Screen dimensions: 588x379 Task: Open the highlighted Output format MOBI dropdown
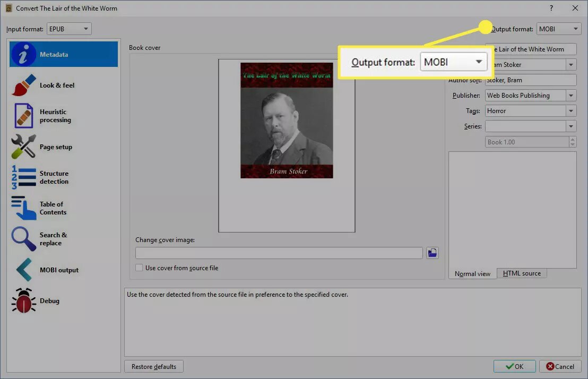[x=454, y=62]
